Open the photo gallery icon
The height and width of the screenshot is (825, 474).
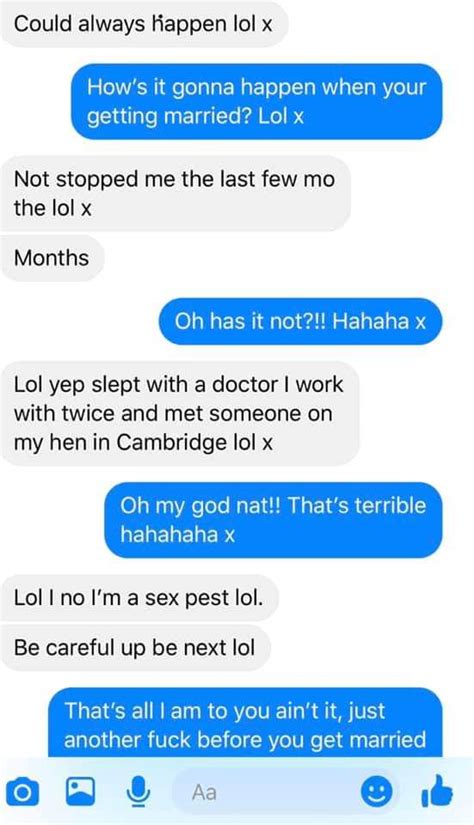80,791
